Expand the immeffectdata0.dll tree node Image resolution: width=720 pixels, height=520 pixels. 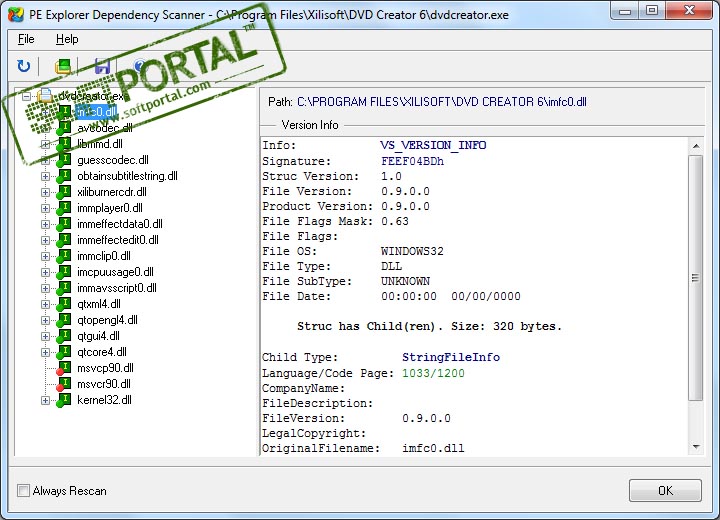(x=45, y=224)
